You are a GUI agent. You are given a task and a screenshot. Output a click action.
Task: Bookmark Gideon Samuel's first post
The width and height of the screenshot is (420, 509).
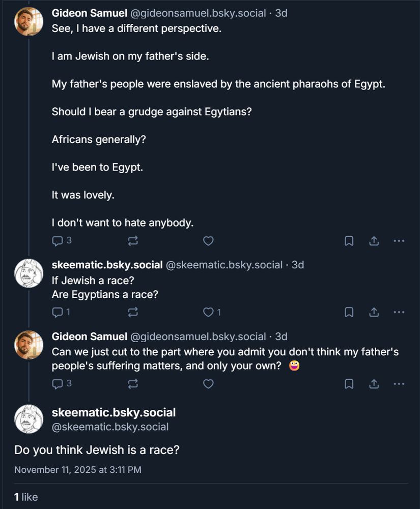(349, 241)
